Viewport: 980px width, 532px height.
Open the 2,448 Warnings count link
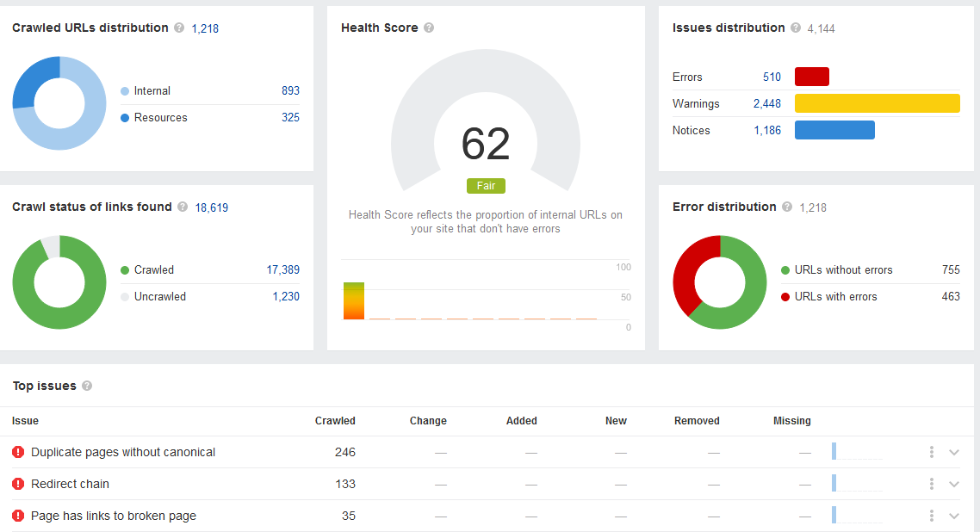point(766,103)
